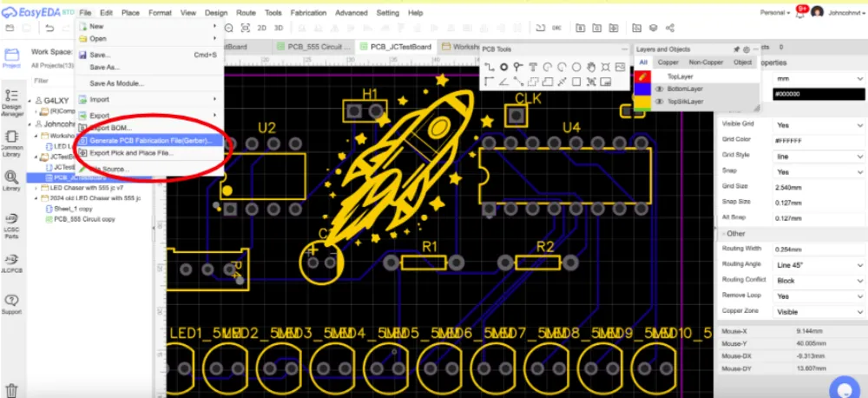
Task: Select the Copper filter tab in Layers
Action: tap(667, 63)
